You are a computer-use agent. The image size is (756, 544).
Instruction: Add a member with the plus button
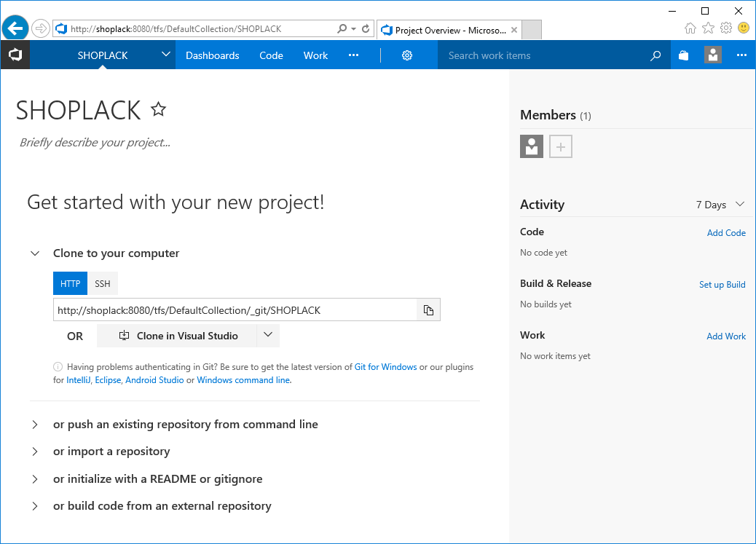(561, 146)
